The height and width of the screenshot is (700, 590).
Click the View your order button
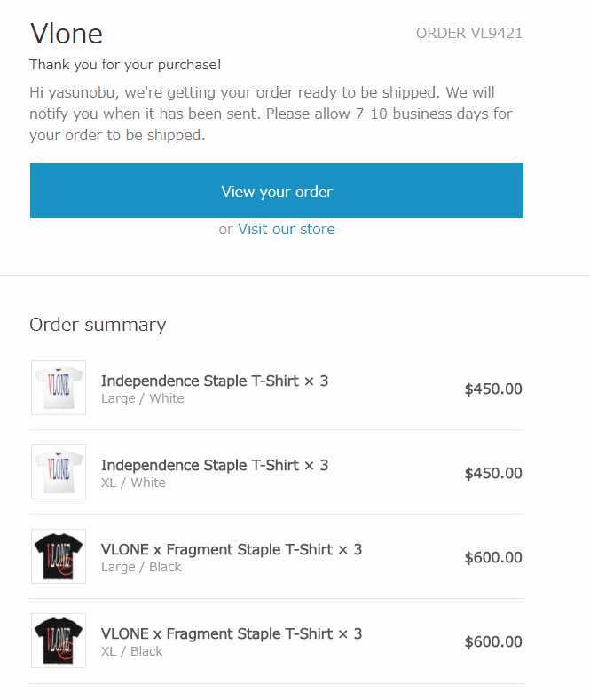pyautogui.click(x=276, y=191)
